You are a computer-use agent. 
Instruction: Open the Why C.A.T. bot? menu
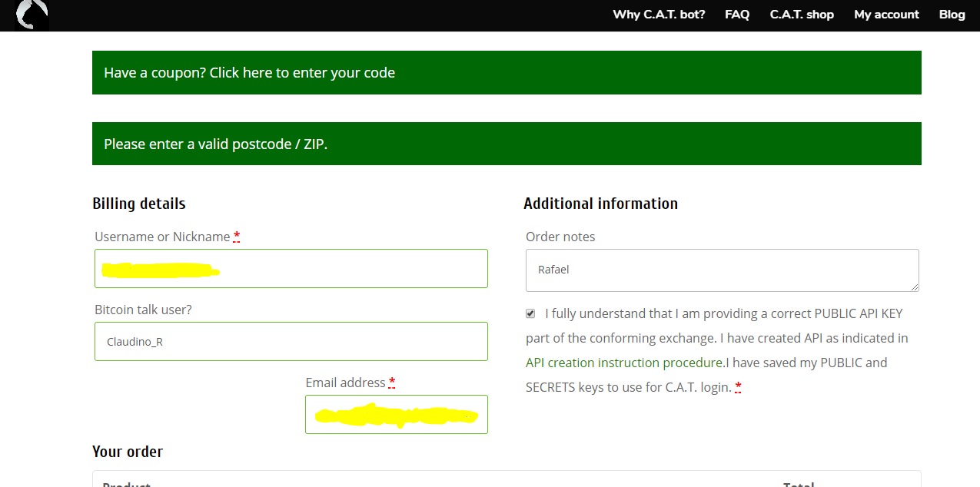click(x=659, y=15)
